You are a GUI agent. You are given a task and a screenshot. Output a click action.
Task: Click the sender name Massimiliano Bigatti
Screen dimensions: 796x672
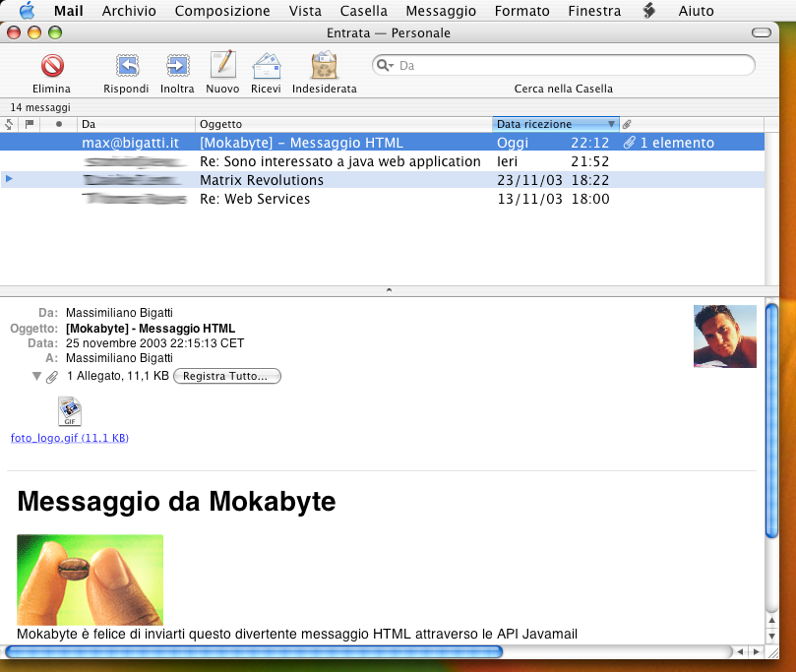tap(119, 313)
